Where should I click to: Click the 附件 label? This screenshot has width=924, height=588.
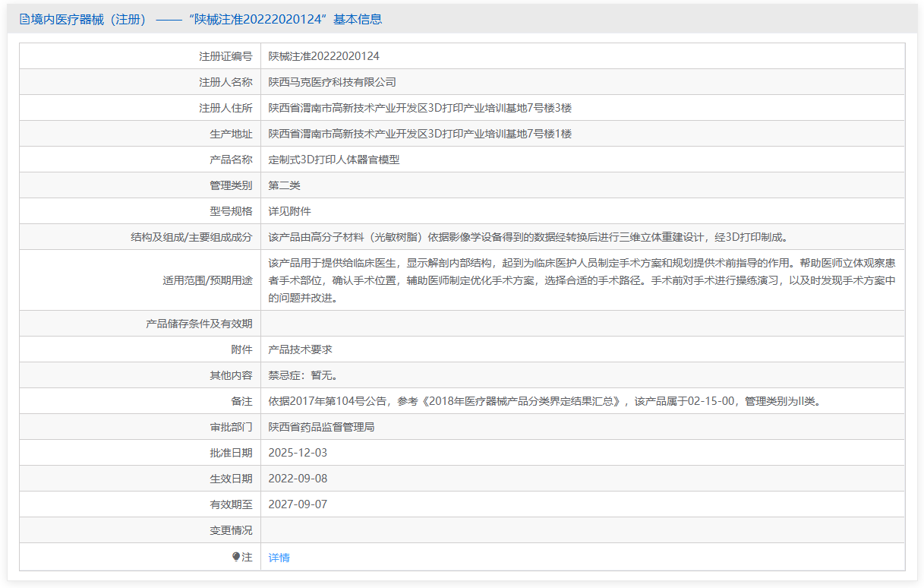[x=241, y=349]
